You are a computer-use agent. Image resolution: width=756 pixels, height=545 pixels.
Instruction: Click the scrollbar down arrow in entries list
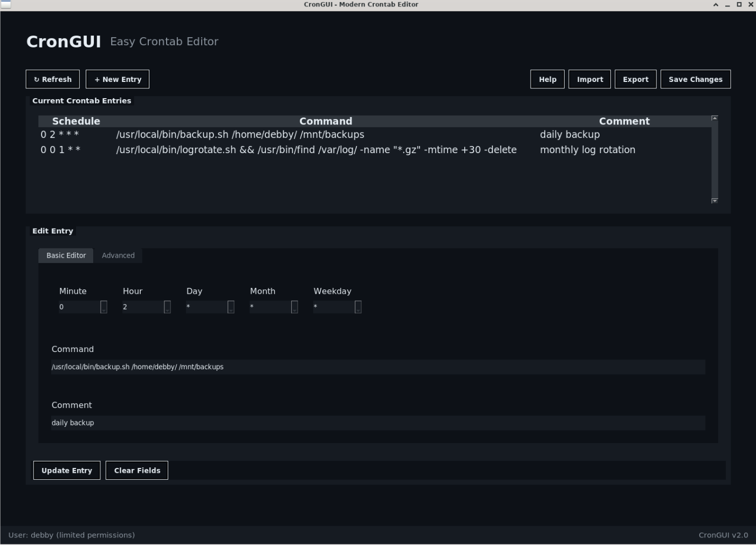[714, 200]
